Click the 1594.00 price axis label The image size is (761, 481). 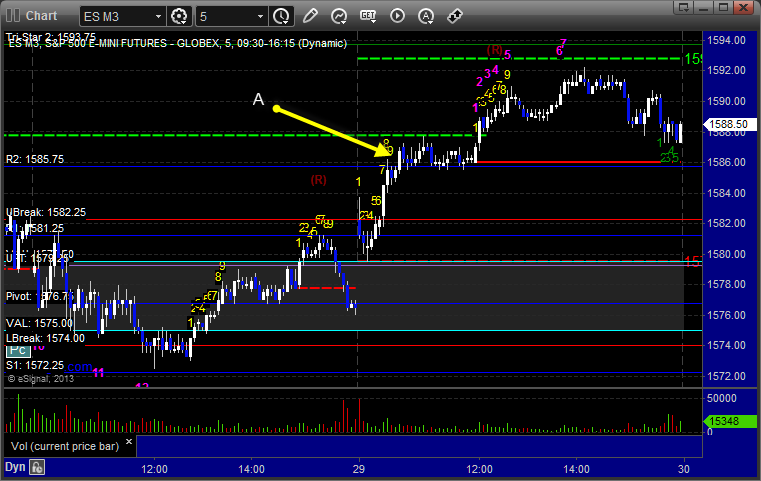click(x=726, y=40)
